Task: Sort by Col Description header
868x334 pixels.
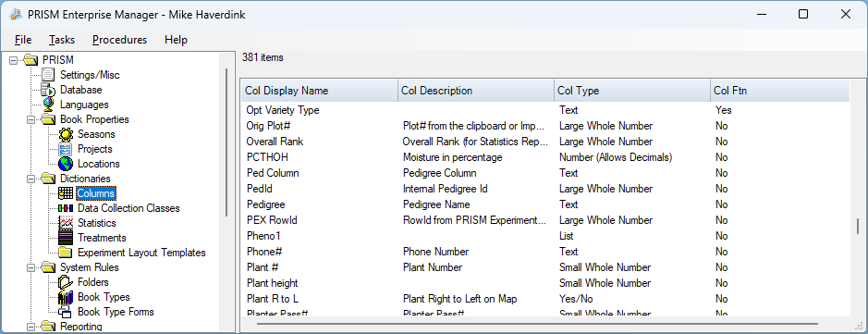Action: tap(475, 91)
